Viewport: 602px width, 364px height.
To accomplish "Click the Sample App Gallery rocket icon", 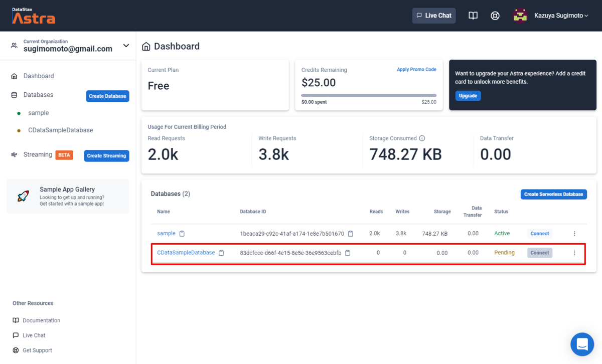I will click(x=23, y=196).
